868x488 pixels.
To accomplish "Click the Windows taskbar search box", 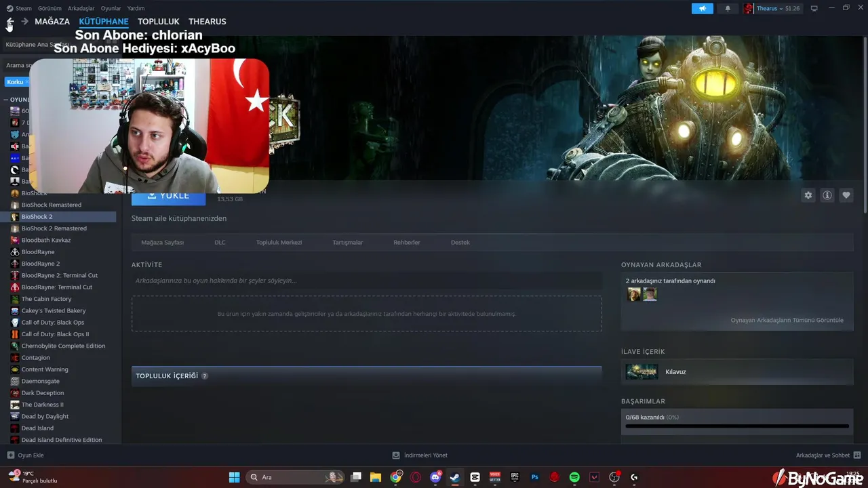I will click(294, 477).
